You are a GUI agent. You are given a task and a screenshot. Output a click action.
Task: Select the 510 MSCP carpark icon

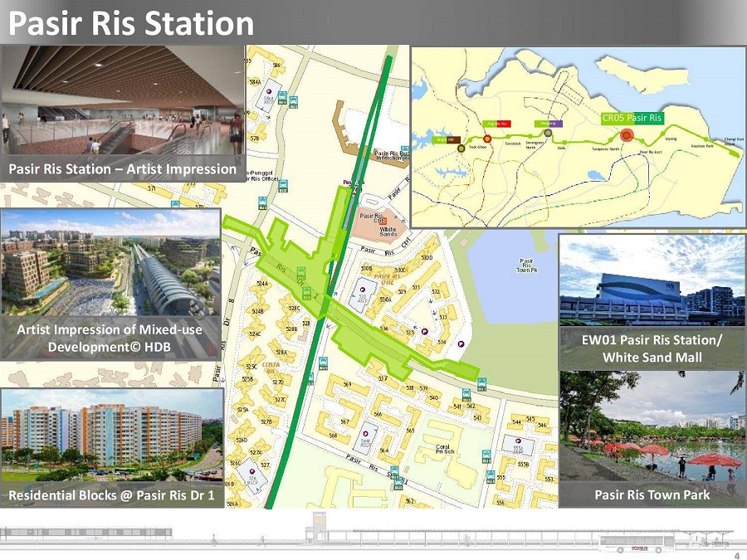click(x=362, y=294)
